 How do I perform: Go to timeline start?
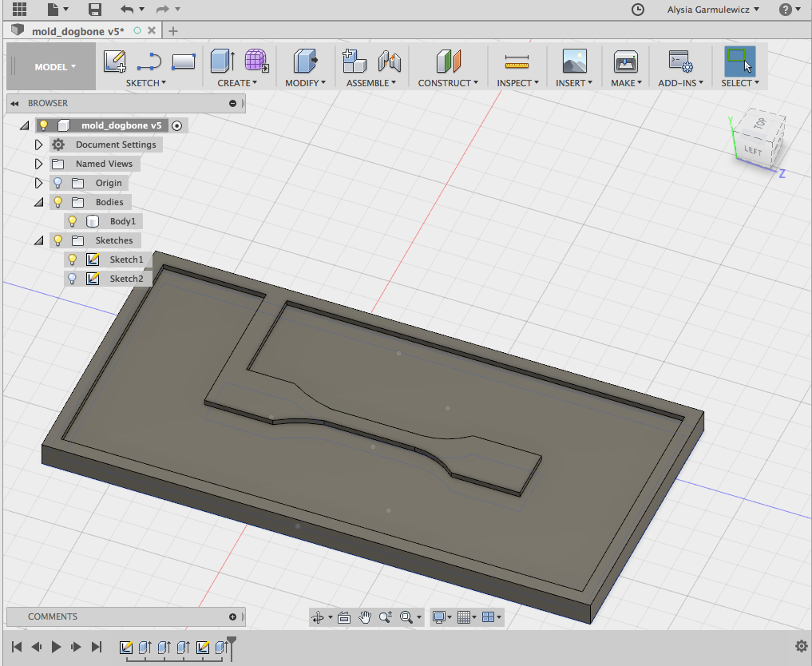[x=17, y=646]
